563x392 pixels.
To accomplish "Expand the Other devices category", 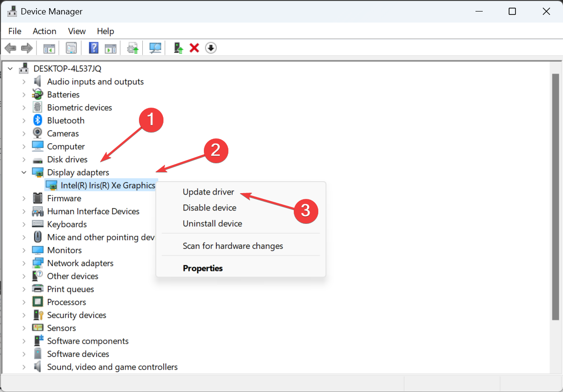I will coord(24,276).
